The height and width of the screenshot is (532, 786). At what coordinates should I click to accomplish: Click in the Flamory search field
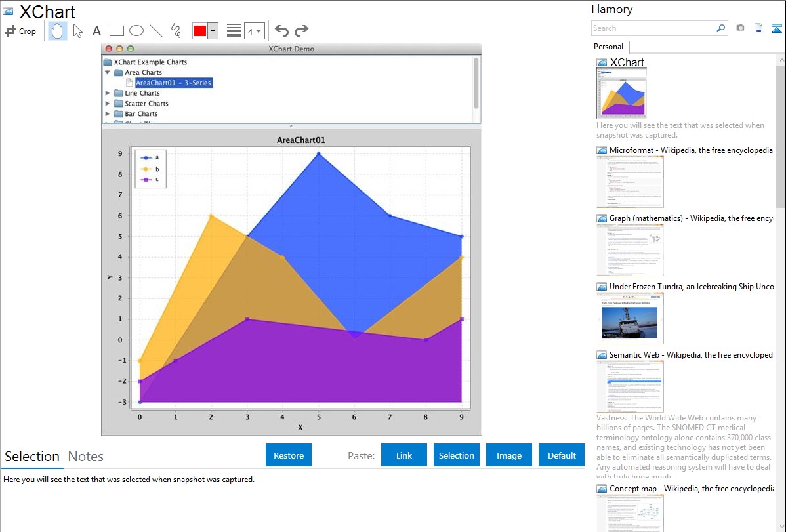(653, 28)
